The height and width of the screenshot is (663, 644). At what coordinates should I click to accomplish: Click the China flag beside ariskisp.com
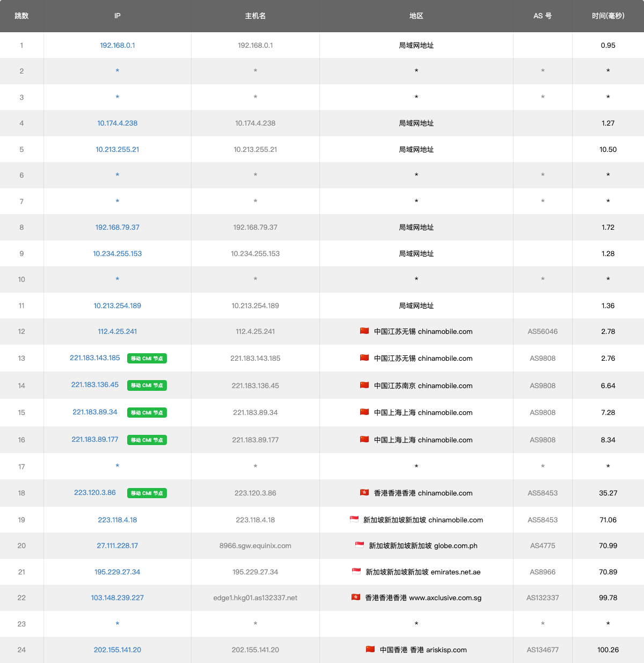tap(370, 649)
